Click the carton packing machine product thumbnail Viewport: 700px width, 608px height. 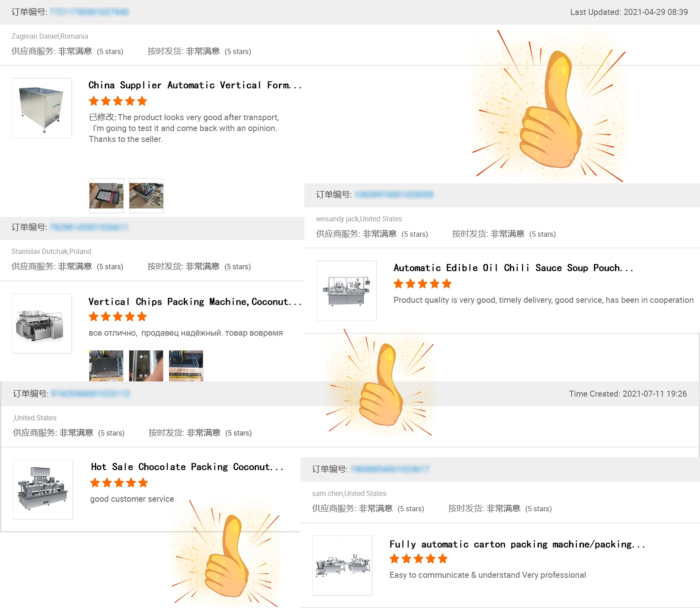pyautogui.click(x=343, y=566)
